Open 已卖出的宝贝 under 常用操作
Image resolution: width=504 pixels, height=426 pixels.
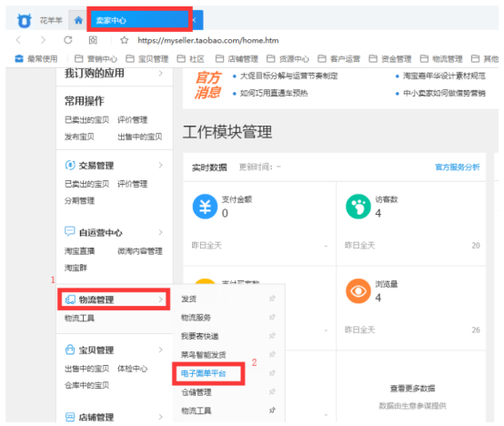[x=86, y=120]
